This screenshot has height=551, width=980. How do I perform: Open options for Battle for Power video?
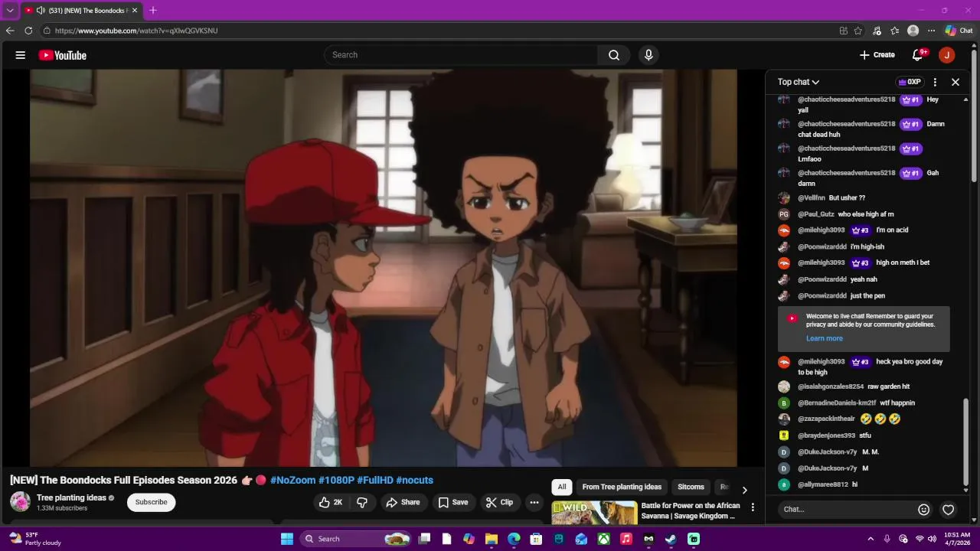[753, 507]
